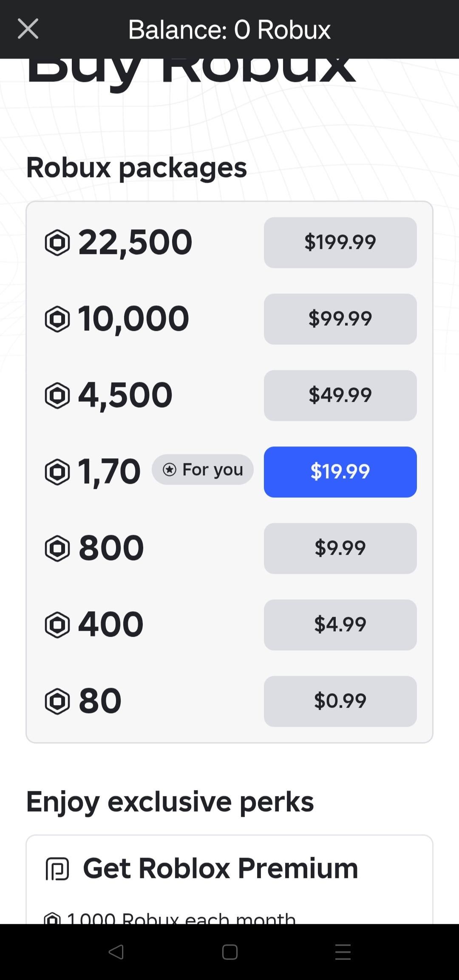
Task: Tap the Robux icon beside 400
Action: [x=57, y=625]
